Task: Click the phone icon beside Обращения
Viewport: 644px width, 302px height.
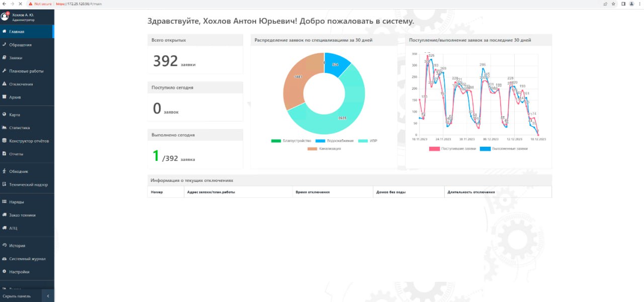Action: [x=4, y=45]
